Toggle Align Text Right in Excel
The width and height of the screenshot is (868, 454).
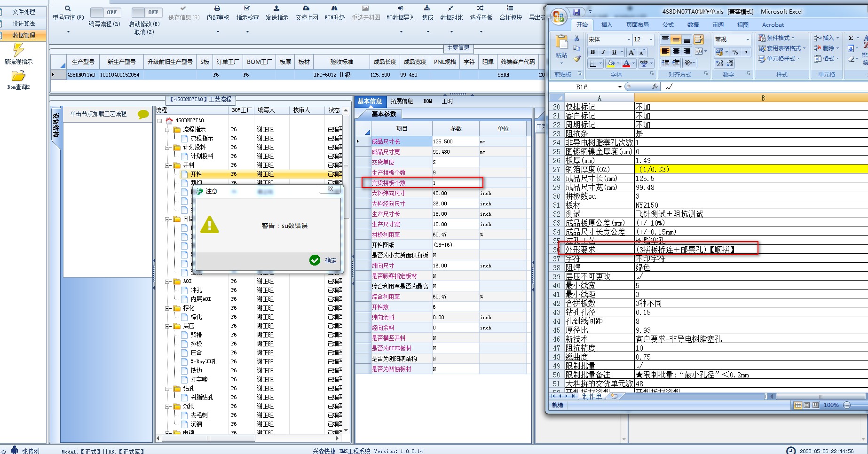(x=687, y=51)
